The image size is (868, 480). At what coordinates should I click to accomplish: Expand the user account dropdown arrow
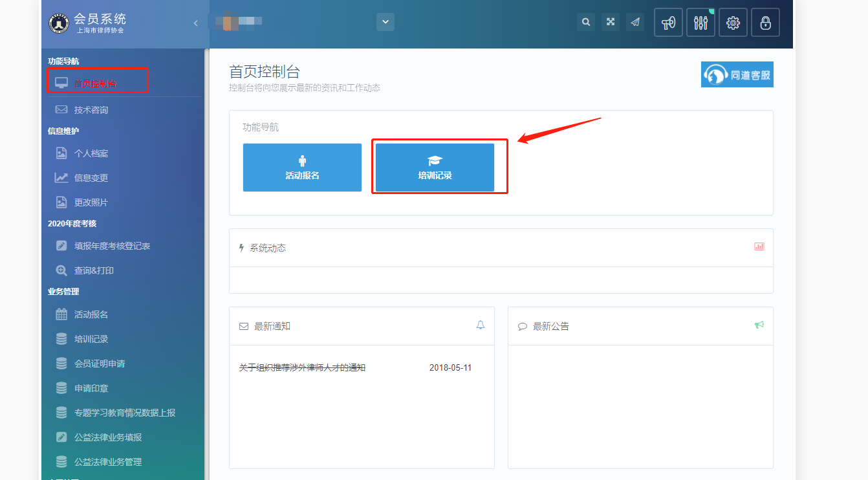click(385, 22)
